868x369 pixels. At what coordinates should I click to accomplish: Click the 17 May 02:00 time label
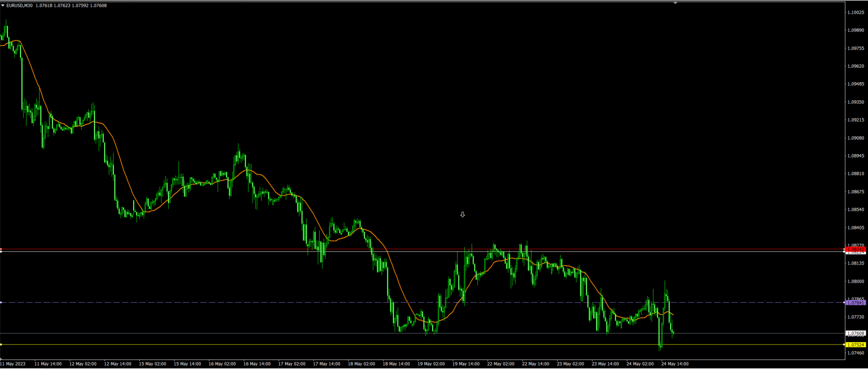pyautogui.click(x=292, y=364)
